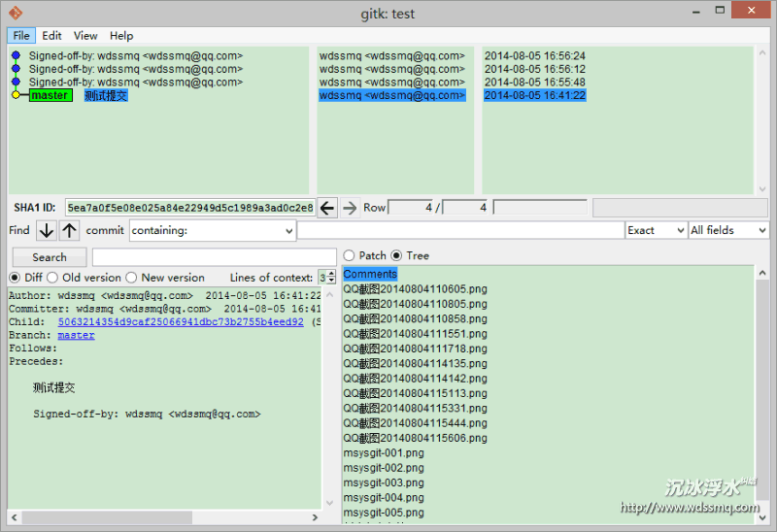Click the SHA1 ID text field
Screen dimensions: 777x532
pyautogui.click(x=189, y=208)
